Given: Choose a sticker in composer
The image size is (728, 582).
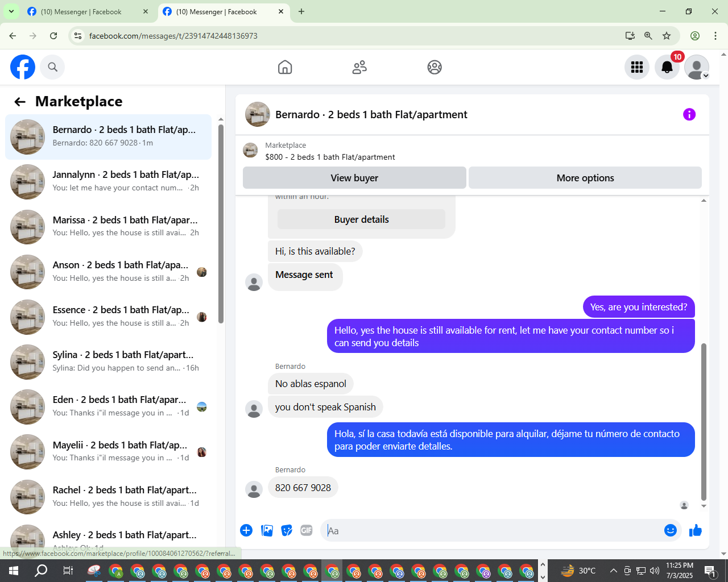Looking at the screenshot, I should [287, 530].
